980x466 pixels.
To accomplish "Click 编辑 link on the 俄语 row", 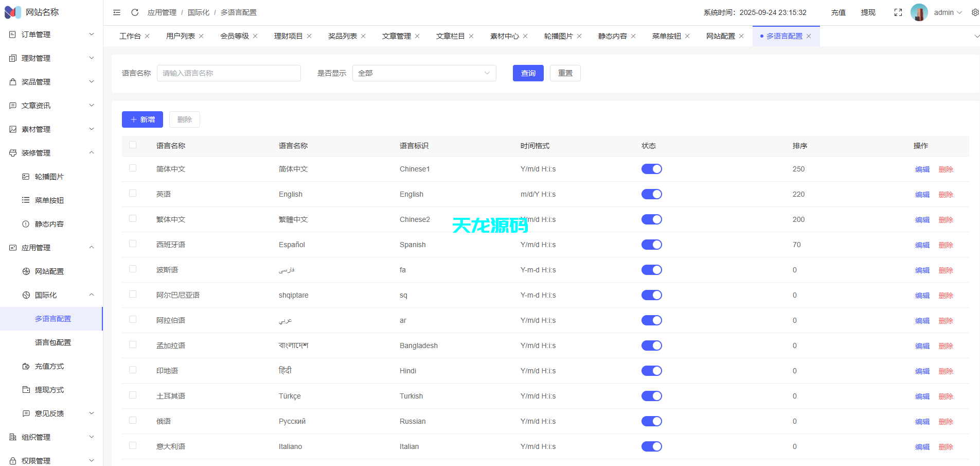I will (x=921, y=421).
